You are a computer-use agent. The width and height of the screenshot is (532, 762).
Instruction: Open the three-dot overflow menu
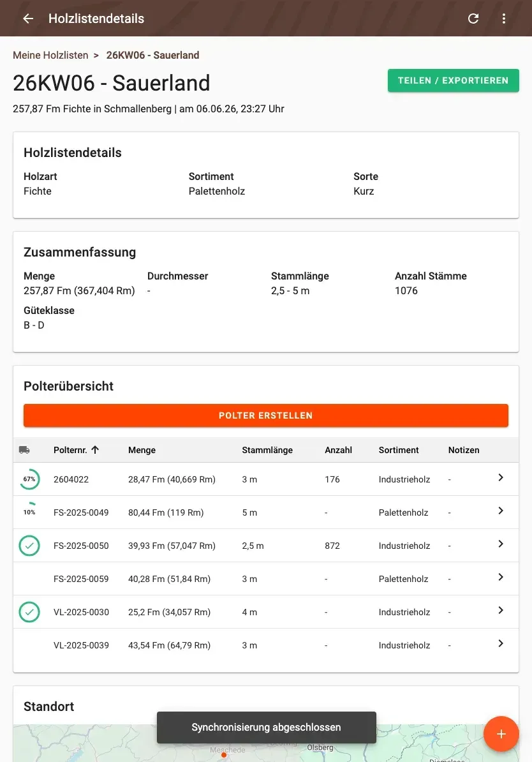pos(504,19)
